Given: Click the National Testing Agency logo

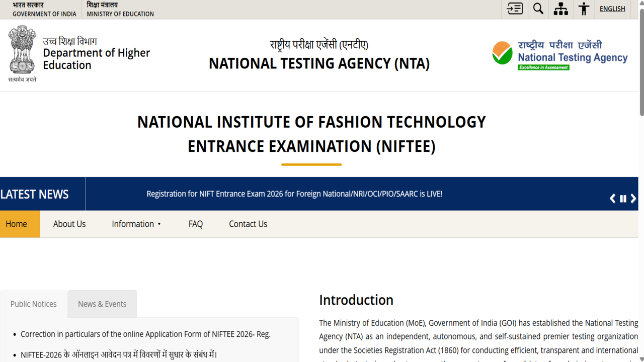Looking at the screenshot, I should point(559,55).
